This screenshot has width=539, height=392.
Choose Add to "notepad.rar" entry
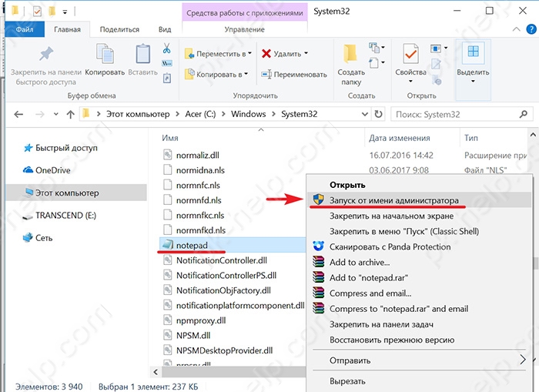pyautogui.click(x=419, y=278)
